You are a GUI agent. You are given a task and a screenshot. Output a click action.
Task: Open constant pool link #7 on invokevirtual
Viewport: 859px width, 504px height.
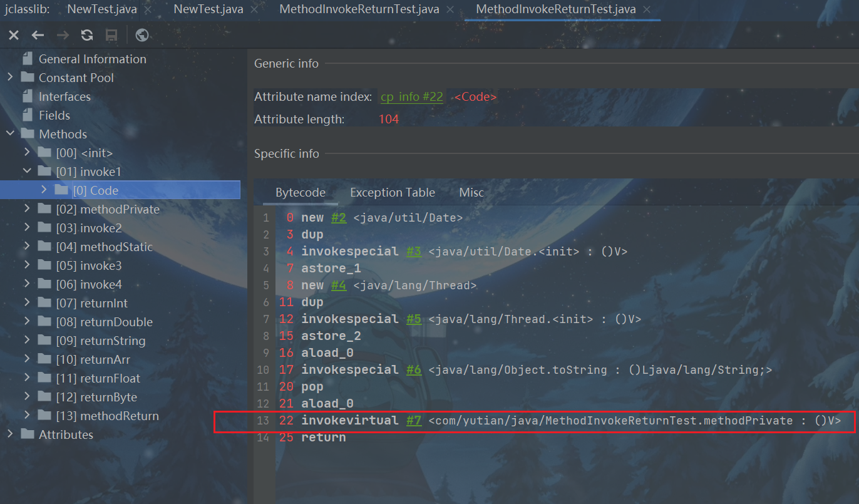pos(413,421)
